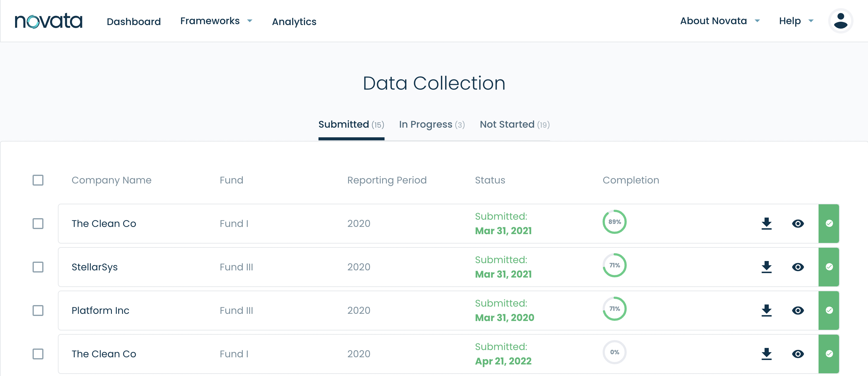Check the select-all checkbox in the header
The image size is (868, 376).
pos(38,180)
